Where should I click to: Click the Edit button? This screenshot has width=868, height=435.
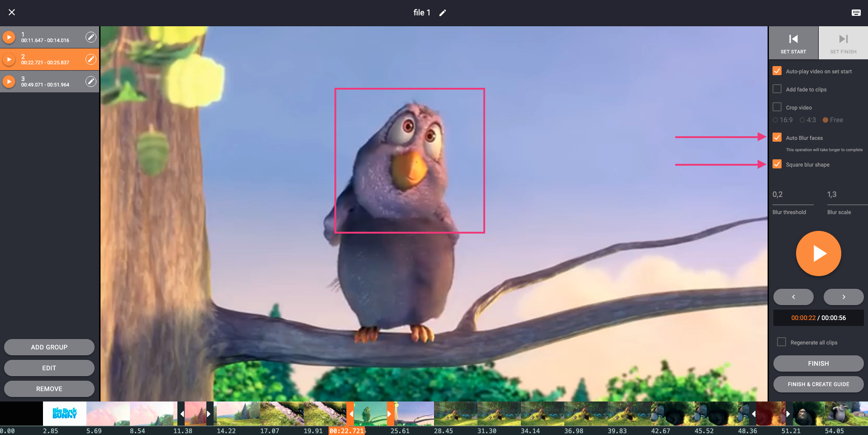[x=49, y=368]
